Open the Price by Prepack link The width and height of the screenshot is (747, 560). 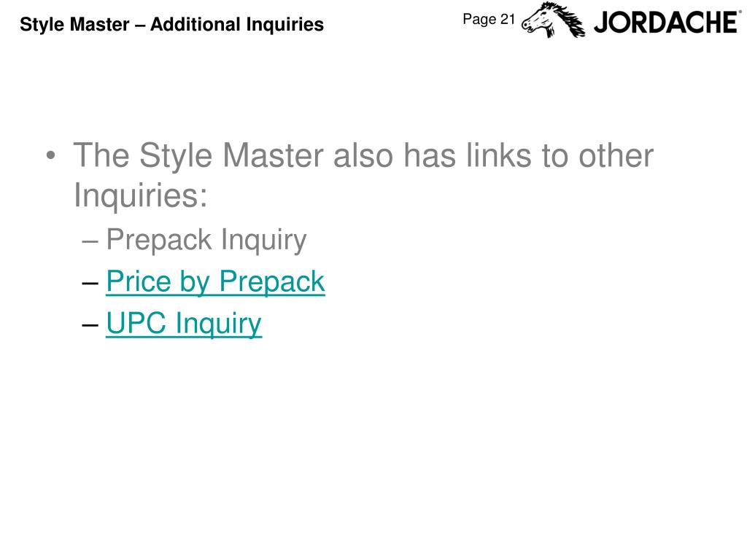click(x=215, y=282)
